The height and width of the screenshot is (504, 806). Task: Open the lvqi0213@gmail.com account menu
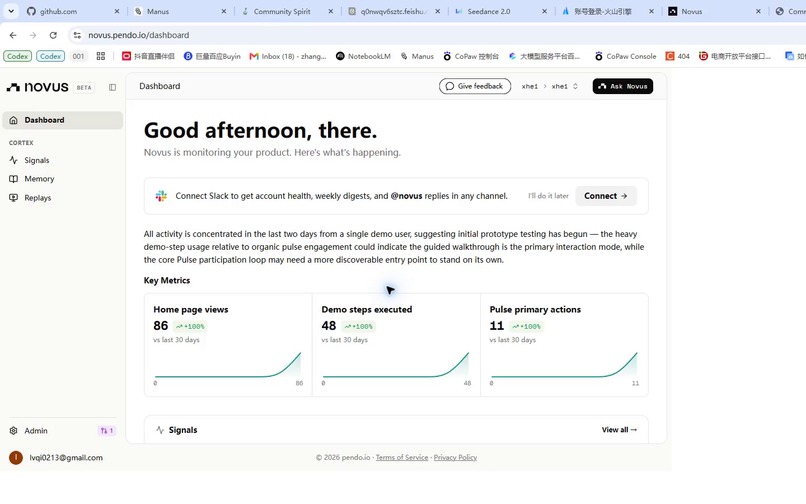[x=66, y=458]
